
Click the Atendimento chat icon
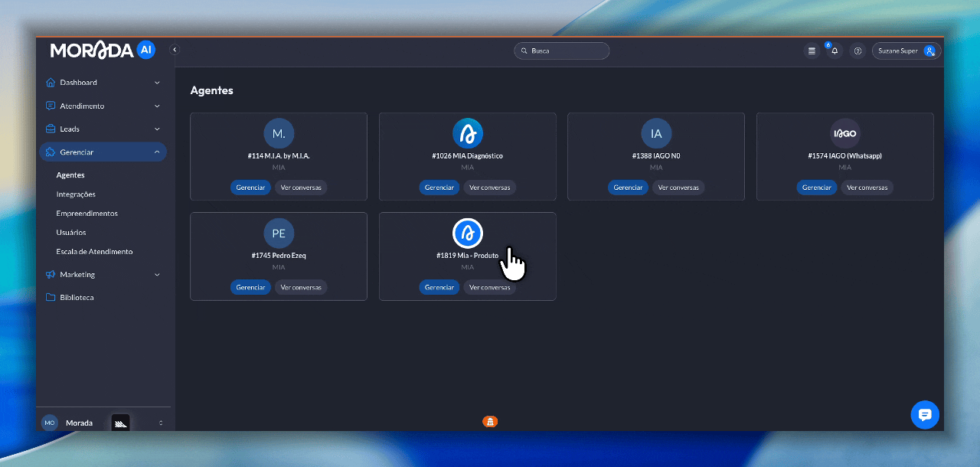(51, 106)
